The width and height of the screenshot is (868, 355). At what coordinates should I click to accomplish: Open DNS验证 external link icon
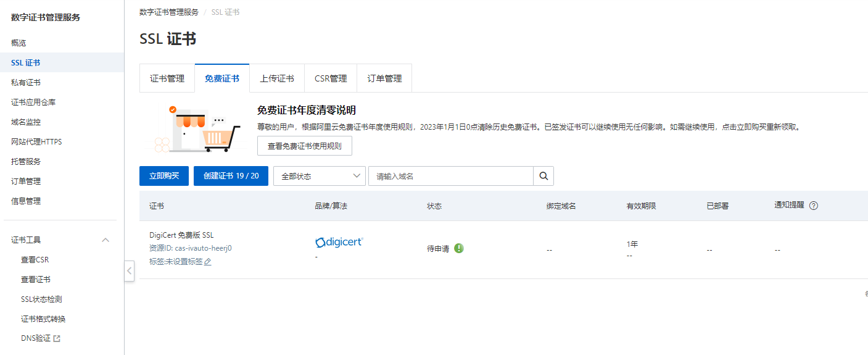pyautogui.click(x=57, y=338)
